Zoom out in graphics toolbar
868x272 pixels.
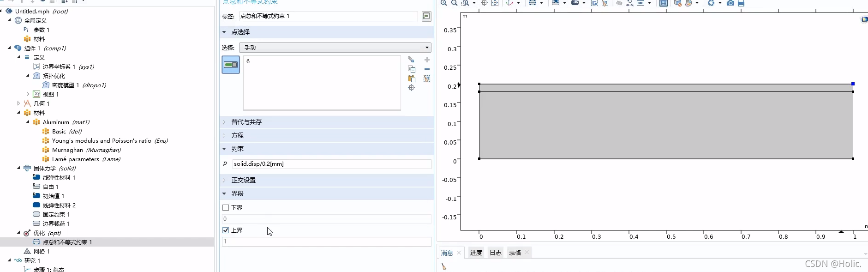click(454, 3)
